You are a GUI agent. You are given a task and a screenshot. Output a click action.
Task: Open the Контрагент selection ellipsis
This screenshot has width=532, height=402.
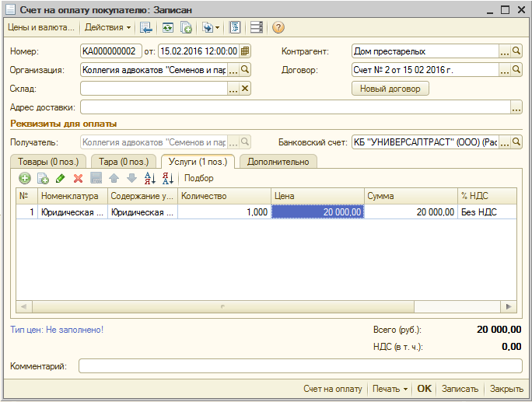click(505, 51)
